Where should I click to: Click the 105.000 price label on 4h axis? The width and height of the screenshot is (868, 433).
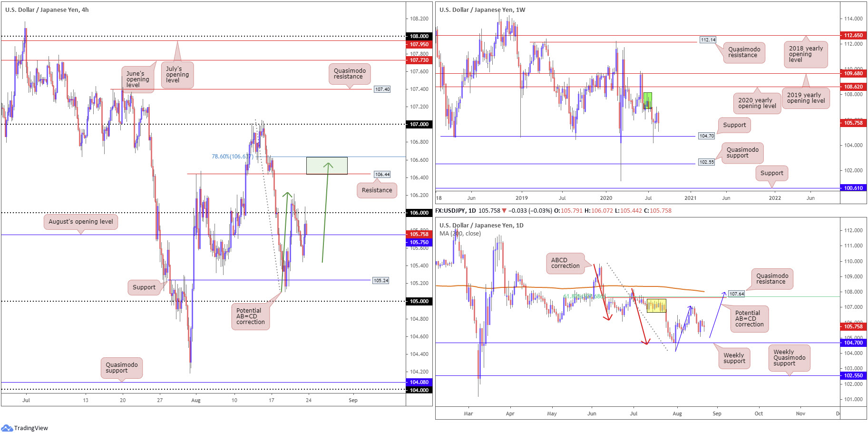(419, 301)
